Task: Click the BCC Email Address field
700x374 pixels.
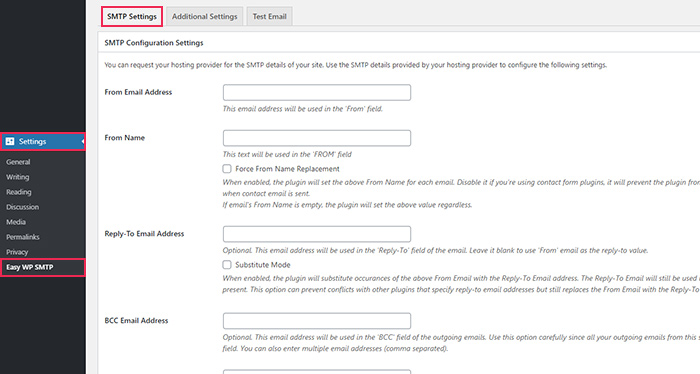Action: pos(317,321)
